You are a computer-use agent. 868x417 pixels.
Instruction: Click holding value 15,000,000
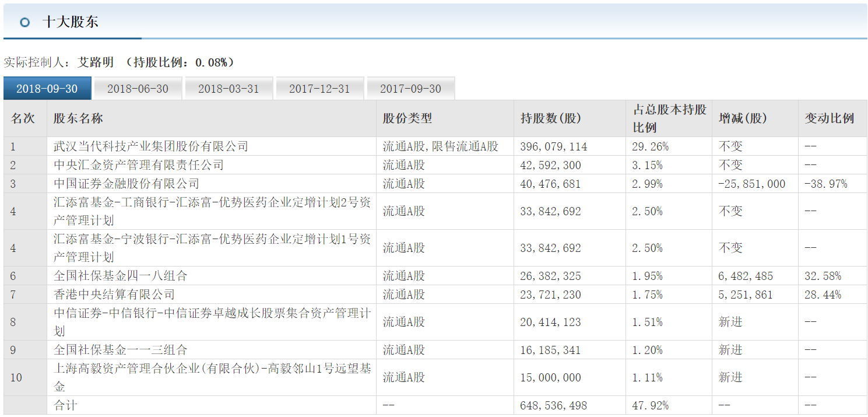(551, 377)
